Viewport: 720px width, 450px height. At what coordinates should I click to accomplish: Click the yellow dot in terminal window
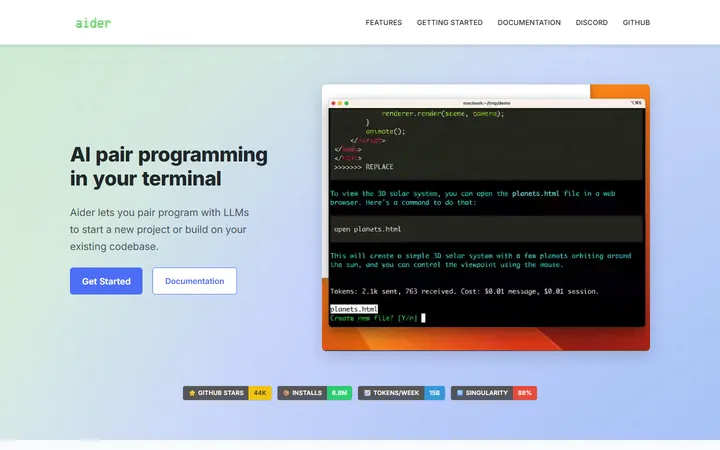pyautogui.click(x=340, y=103)
